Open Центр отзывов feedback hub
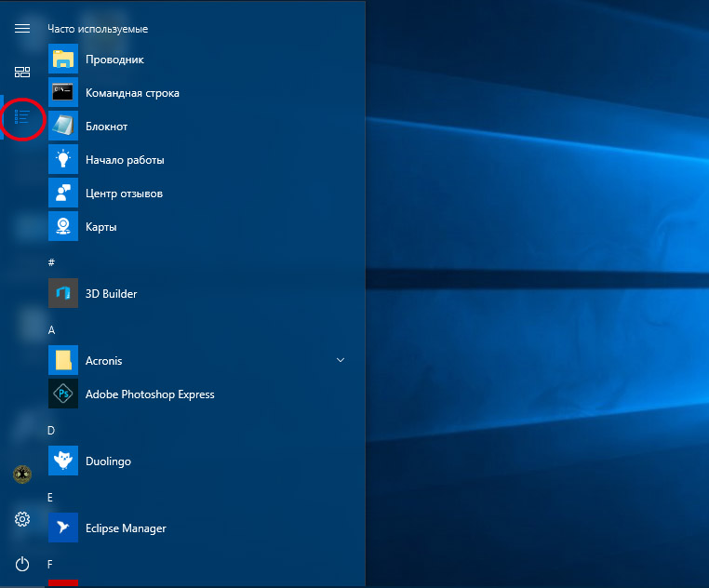709x588 pixels. 197,194
